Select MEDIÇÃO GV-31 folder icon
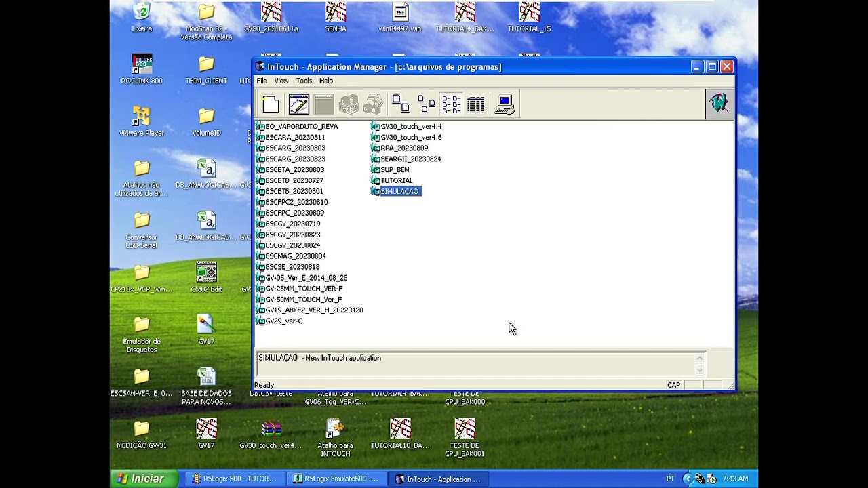868x488 pixels. 142,434
